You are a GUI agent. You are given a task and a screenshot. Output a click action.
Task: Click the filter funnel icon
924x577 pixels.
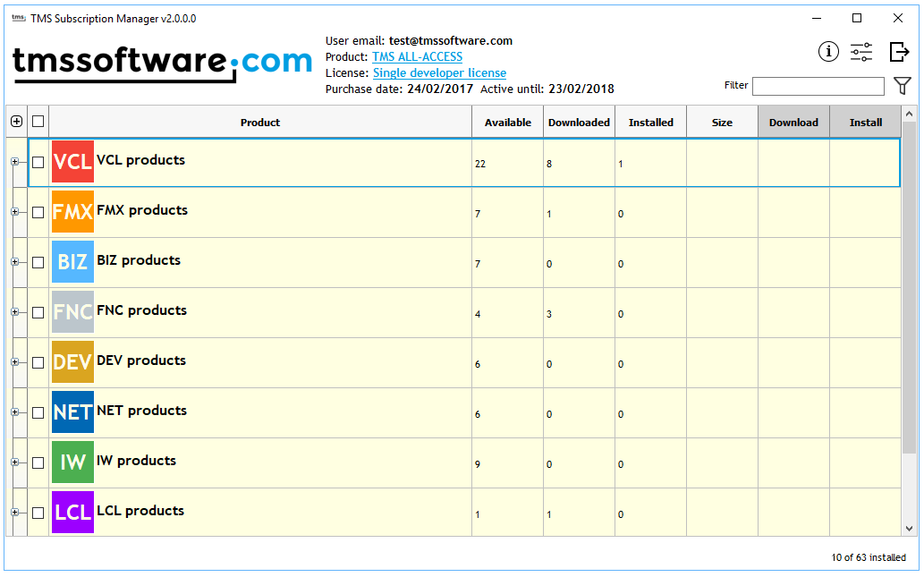pyautogui.click(x=903, y=86)
